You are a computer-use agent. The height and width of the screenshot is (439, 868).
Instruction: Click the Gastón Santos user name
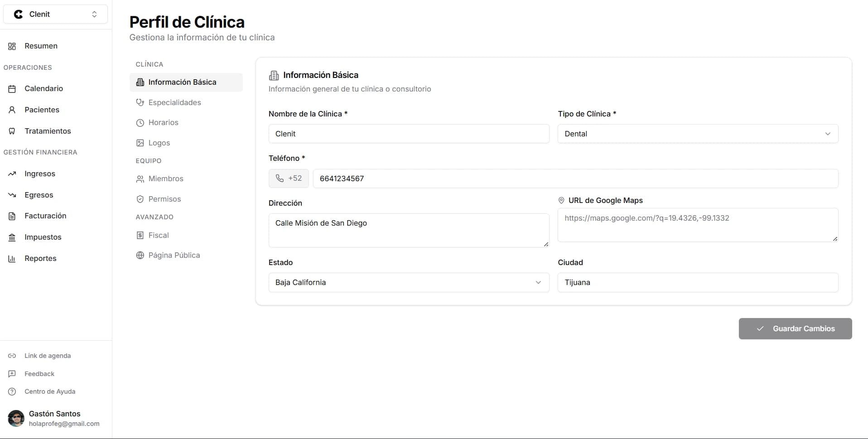click(54, 414)
